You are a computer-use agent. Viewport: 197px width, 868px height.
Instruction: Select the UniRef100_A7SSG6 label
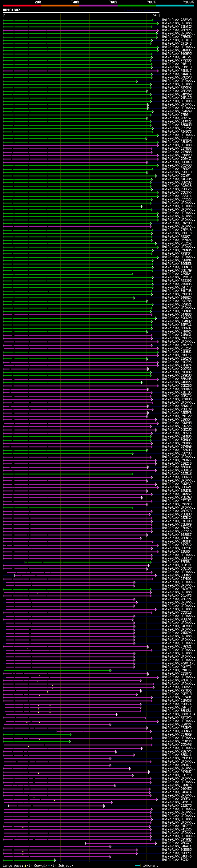(x=177, y=60)
